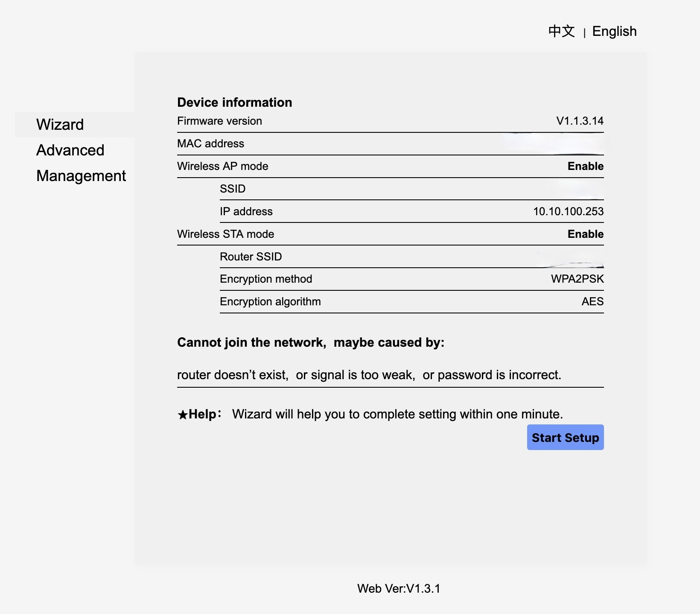Open the Management page

pyautogui.click(x=81, y=176)
